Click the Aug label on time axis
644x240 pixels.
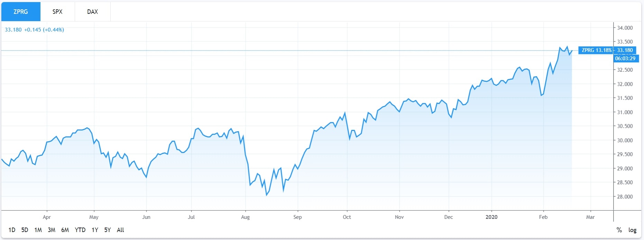[x=245, y=217]
